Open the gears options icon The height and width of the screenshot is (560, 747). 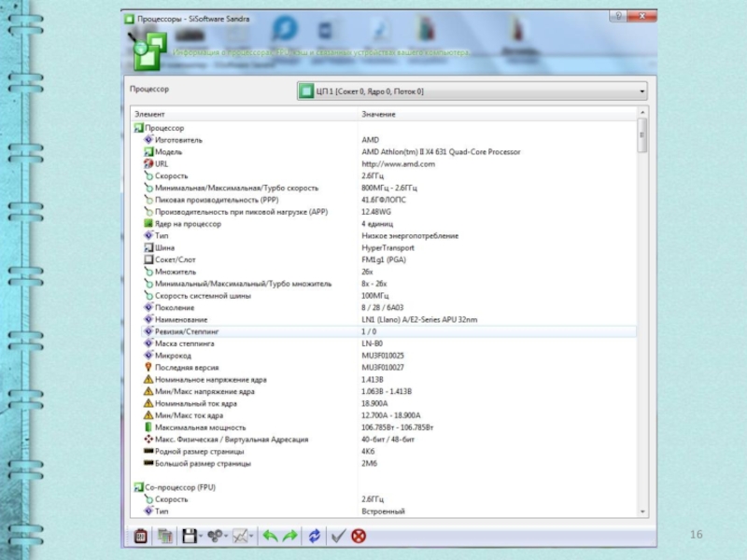[215, 536]
